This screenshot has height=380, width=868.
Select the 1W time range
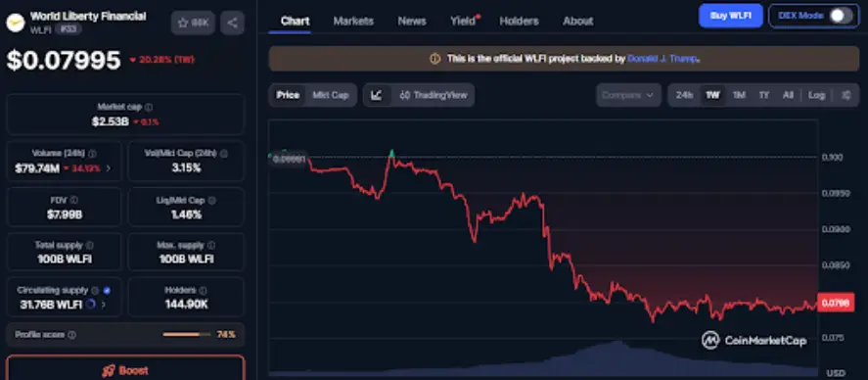[x=712, y=95]
